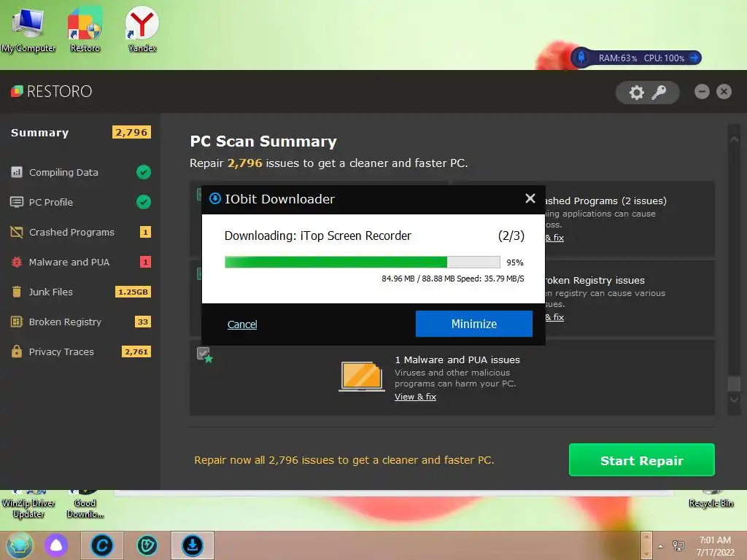Click the Restoro license key icon

point(659,93)
